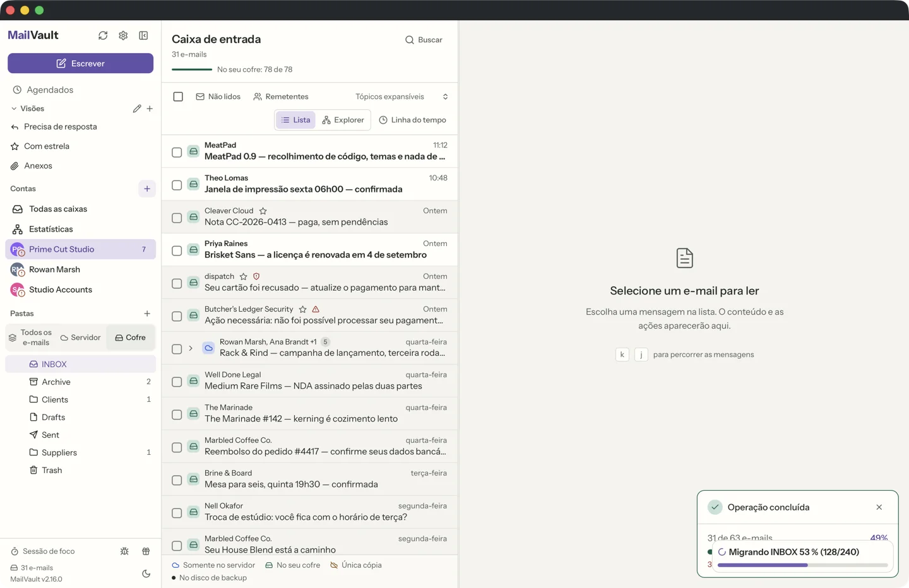The image size is (909, 588).
Task: Click the Migrando INBOX progress bar
Action: (x=802, y=565)
